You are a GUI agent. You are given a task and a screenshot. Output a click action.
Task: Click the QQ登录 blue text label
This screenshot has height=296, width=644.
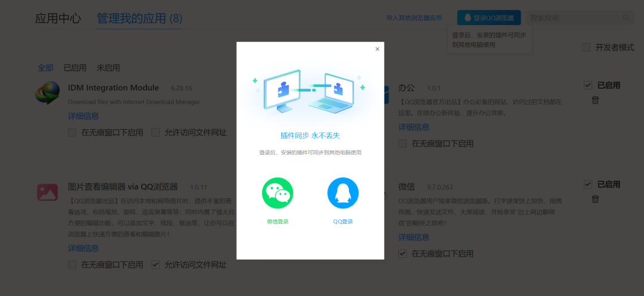(x=343, y=222)
